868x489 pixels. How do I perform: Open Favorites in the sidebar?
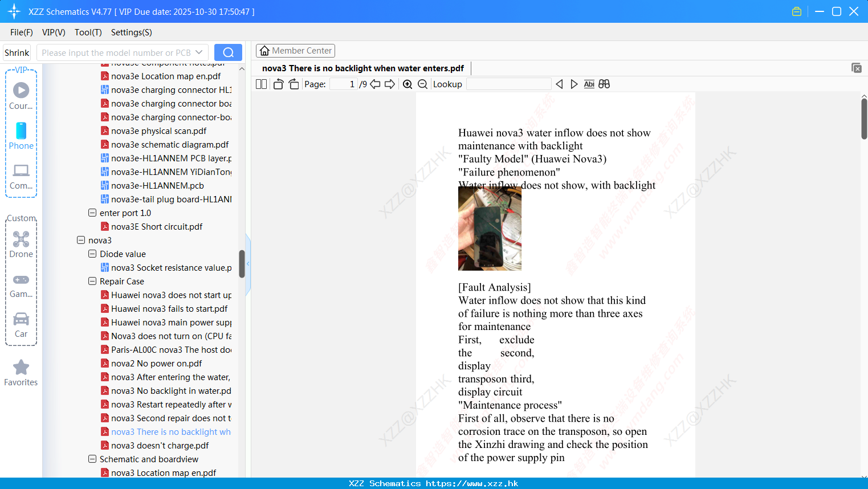tap(21, 373)
